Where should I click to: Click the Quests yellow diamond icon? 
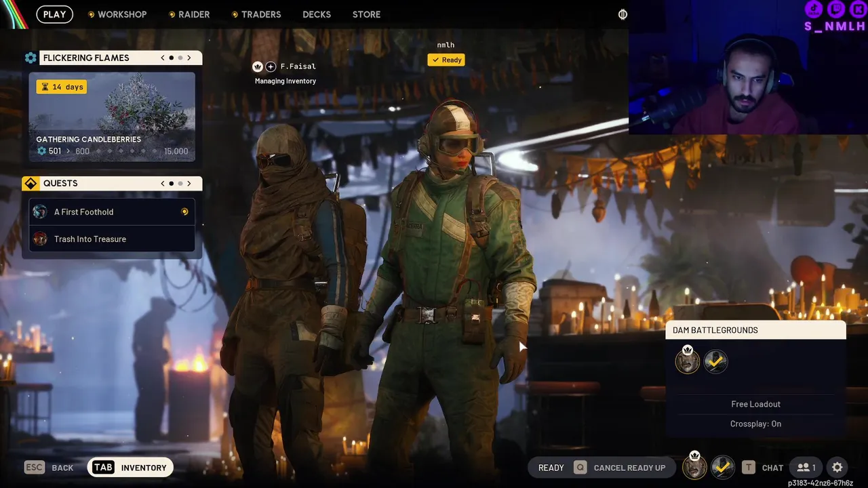tap(31, 183)
